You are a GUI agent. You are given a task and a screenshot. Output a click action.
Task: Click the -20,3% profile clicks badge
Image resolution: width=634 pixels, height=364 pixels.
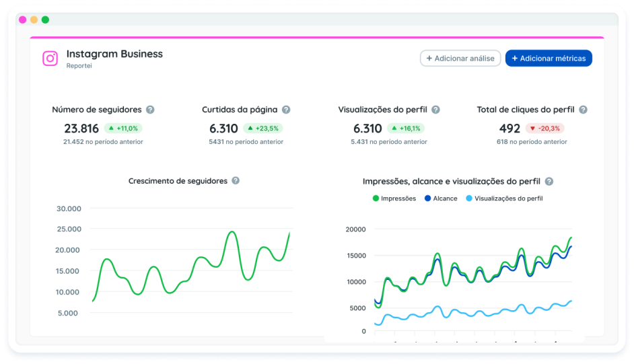(545, 128)
